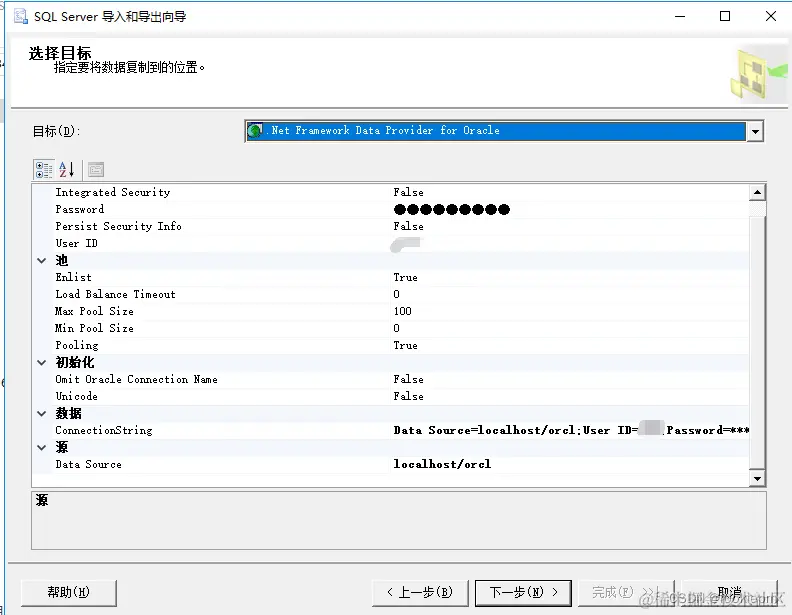
Task: Collapse the 初始化 category
Action: (42, 363)
